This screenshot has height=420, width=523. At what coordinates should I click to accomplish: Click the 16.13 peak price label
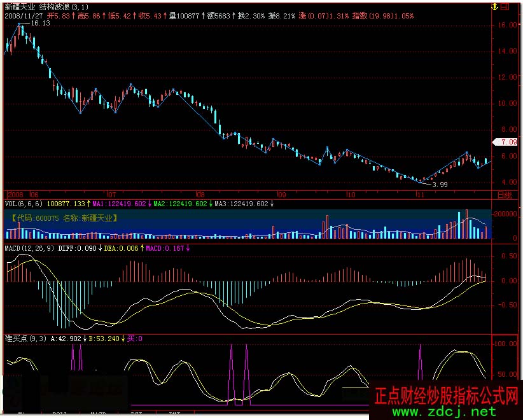pos(40,23)
